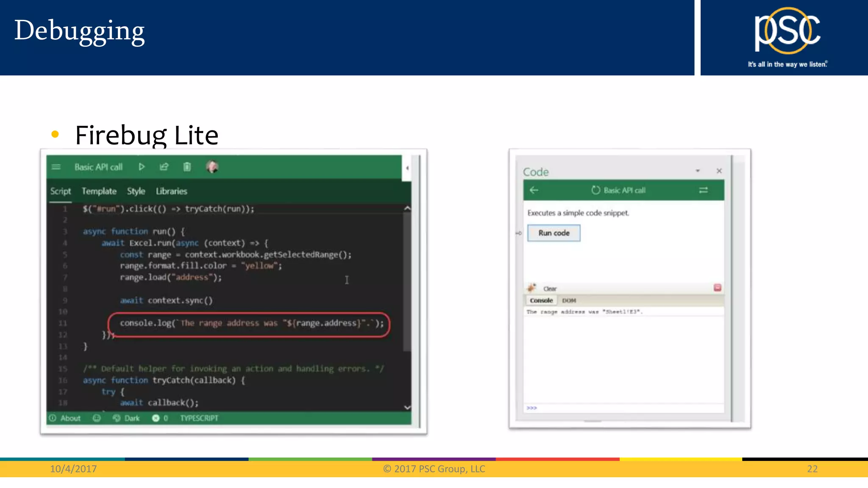Select the DOM tab in Firebug
The image size is (868, 488).
pos(569,300)
